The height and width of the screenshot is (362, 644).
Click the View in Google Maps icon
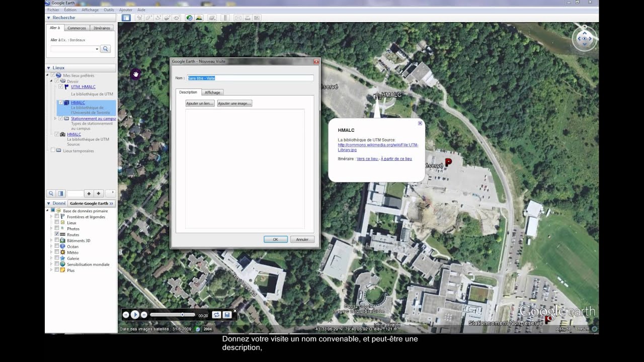coord(257,18)
